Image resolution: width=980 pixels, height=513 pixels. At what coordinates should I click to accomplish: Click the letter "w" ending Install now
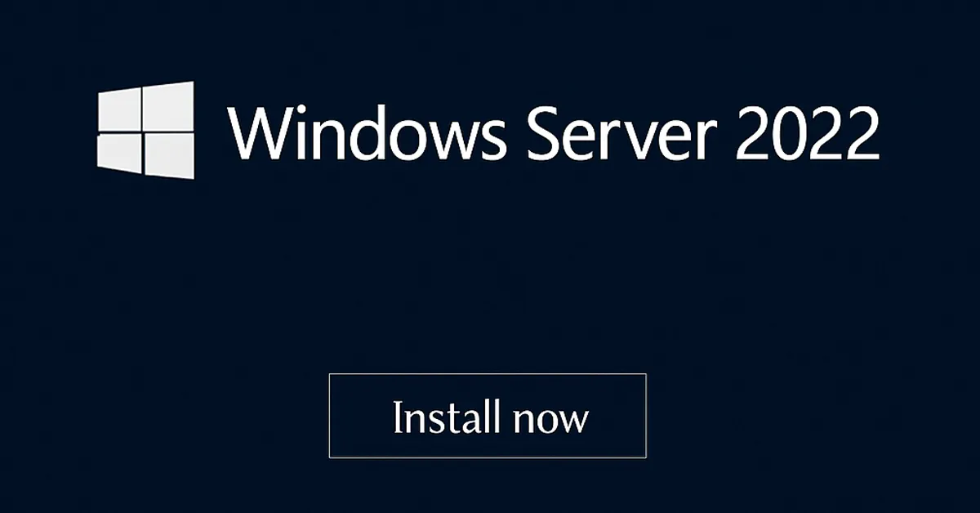pos(573,422)
